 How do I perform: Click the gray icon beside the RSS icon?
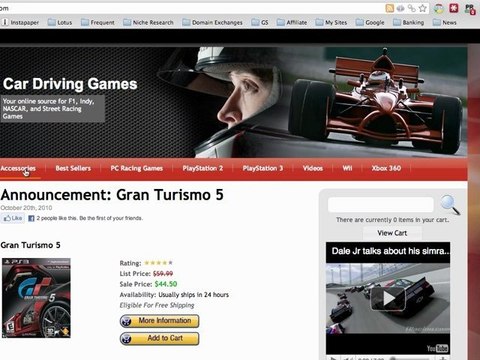[400, 8]
